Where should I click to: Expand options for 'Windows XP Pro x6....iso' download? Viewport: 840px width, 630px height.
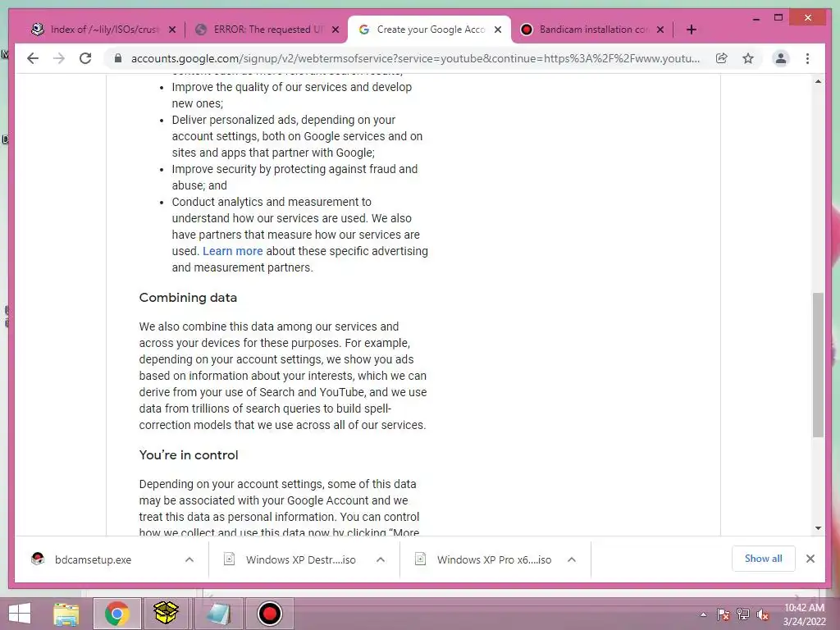click(x=572, y=559)
